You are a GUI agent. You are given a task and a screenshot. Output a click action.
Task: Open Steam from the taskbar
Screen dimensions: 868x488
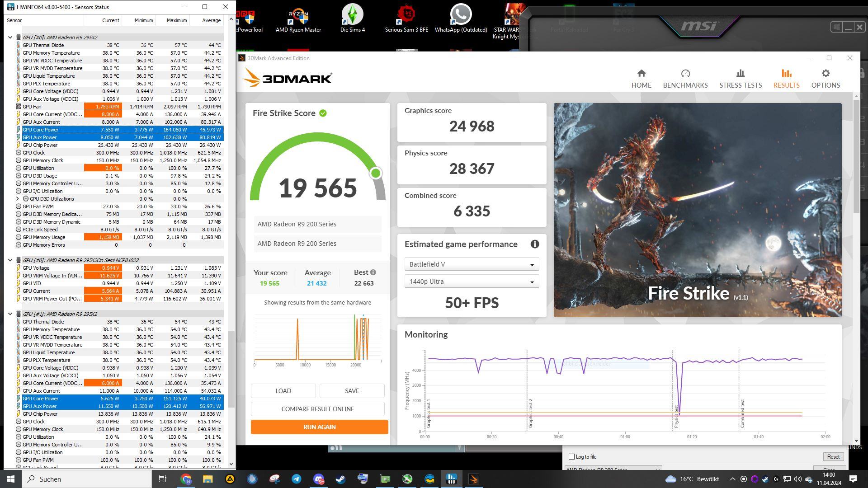(340, 479)
